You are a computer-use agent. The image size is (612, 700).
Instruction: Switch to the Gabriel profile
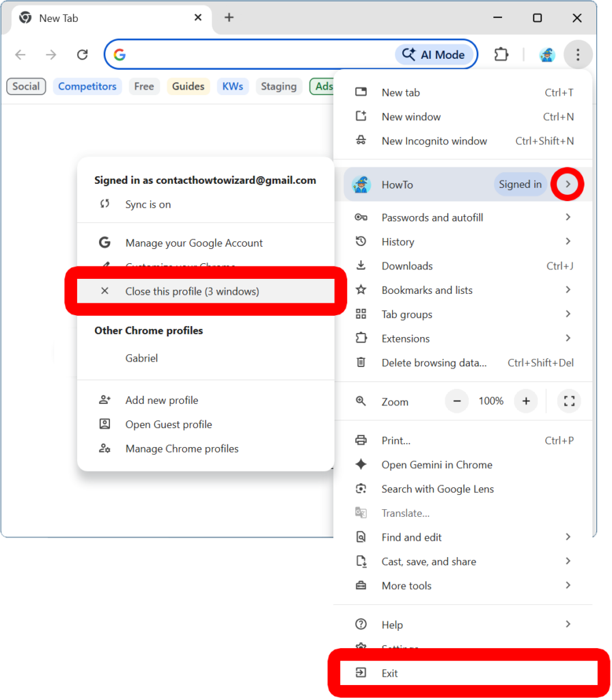(141, 358)
